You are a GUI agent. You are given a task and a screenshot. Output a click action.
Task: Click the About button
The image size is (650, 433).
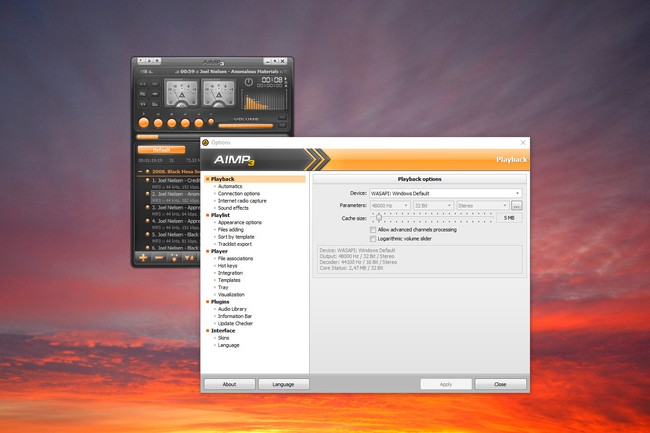[x=229, y=384]
